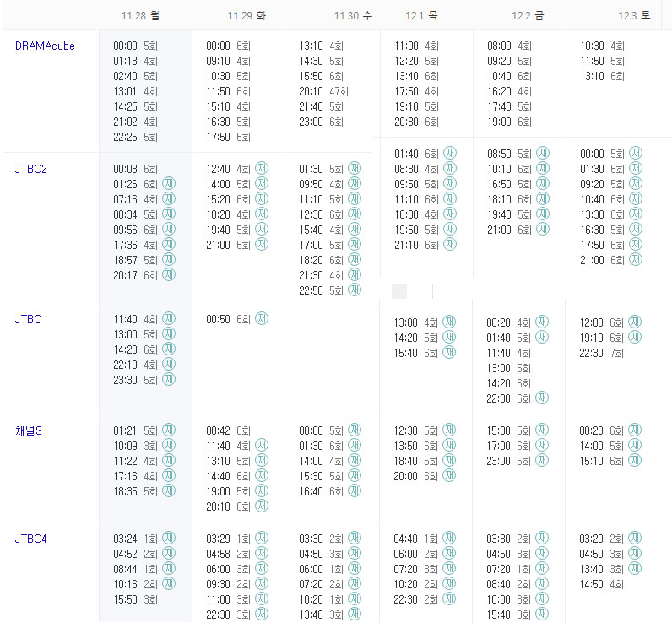The width and height of the screenshot is (672, 628).
Task: Select DRAMAcube 11.28 entry 00:00 5회
Action: [x=135, y=46]
